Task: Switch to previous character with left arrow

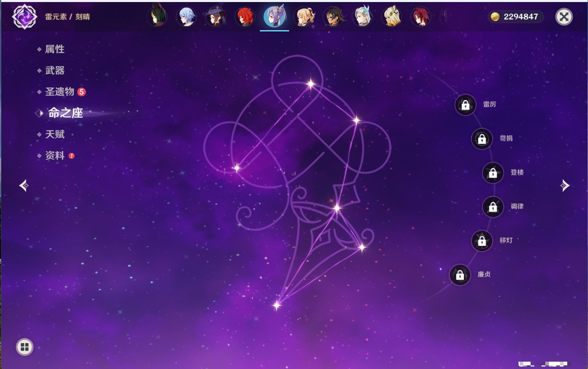Action: [24, 186]
